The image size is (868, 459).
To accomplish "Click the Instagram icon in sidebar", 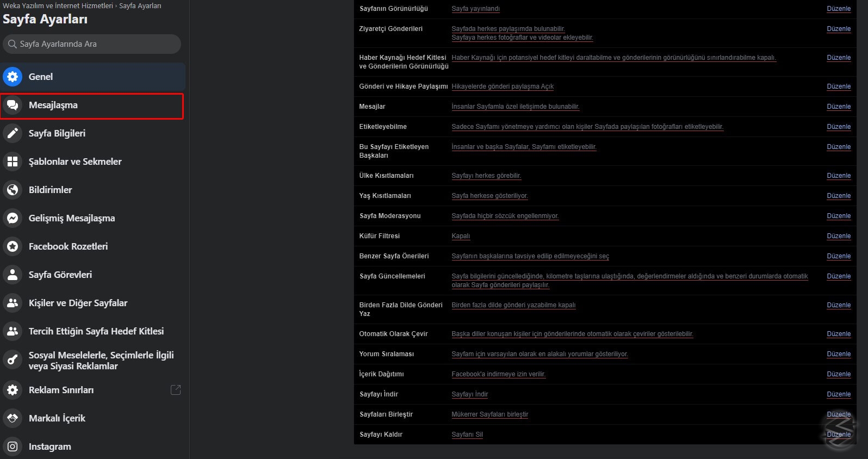I will click(x=13, y=446).
